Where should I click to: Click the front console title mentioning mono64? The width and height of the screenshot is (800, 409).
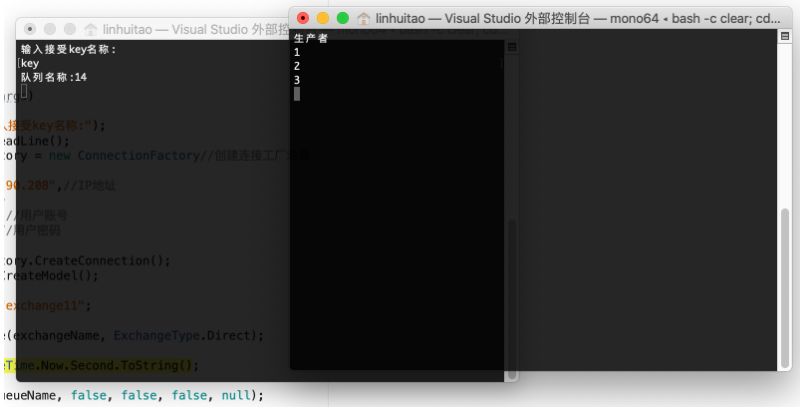click(578, 19)
